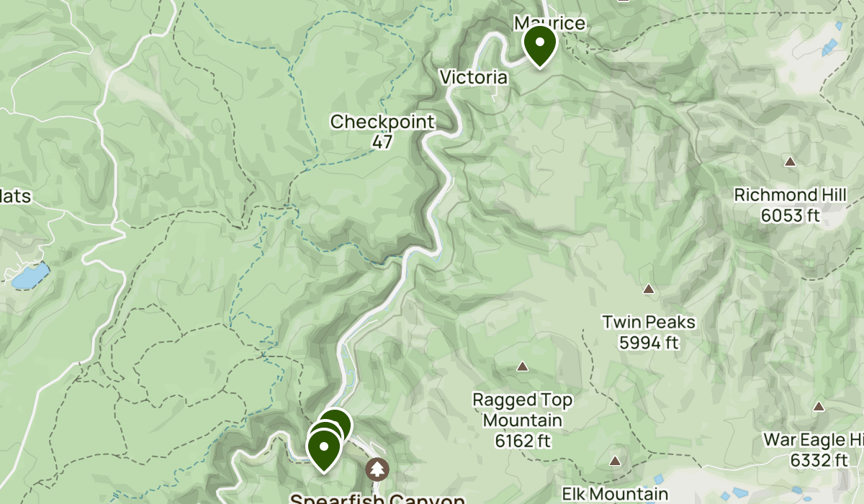The image size is (864, 504).
Task: Click the War Eagle Hill label text
Action: [x=814, y=439]
